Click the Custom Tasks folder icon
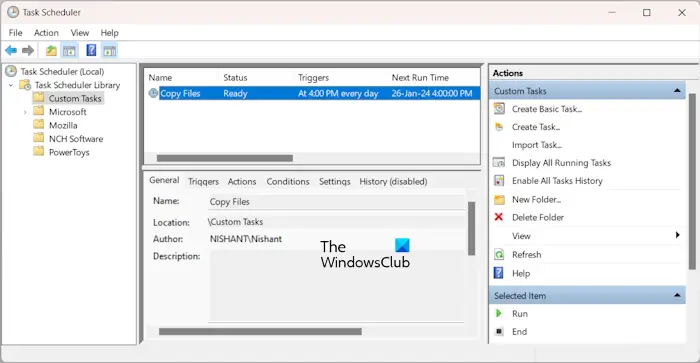Screen dimensions: 700x363 [39, 97]
